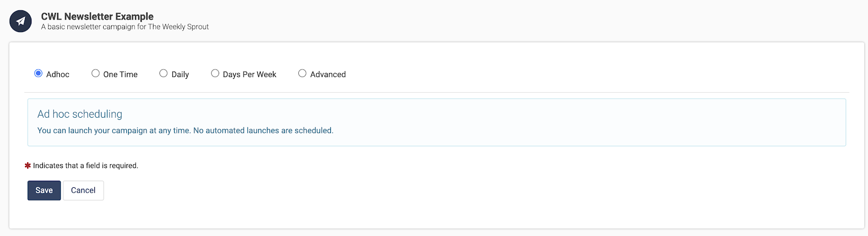
Task: Choose the One Time radio circle
Action: (95, 73)
